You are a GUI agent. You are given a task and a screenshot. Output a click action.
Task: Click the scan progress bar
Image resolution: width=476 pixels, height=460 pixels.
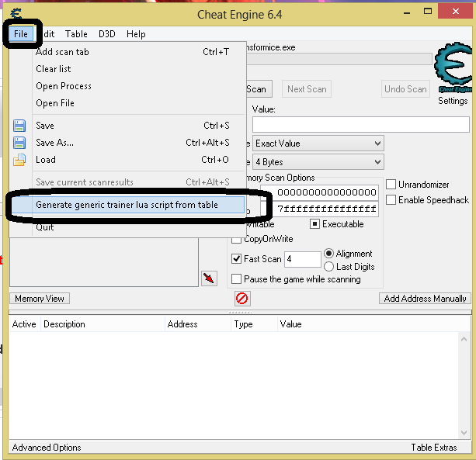pos(339,59)
